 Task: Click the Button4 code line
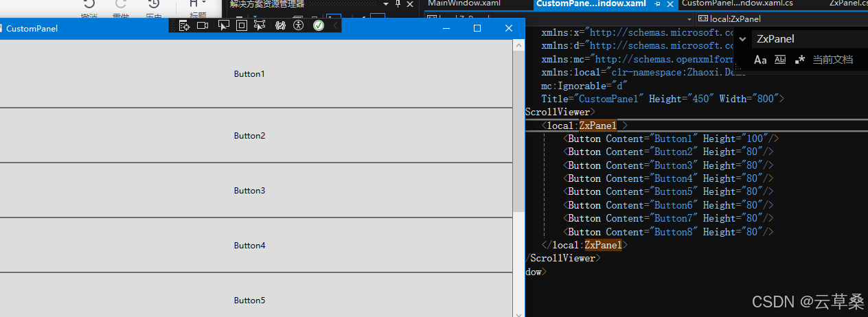click(669, 178)
